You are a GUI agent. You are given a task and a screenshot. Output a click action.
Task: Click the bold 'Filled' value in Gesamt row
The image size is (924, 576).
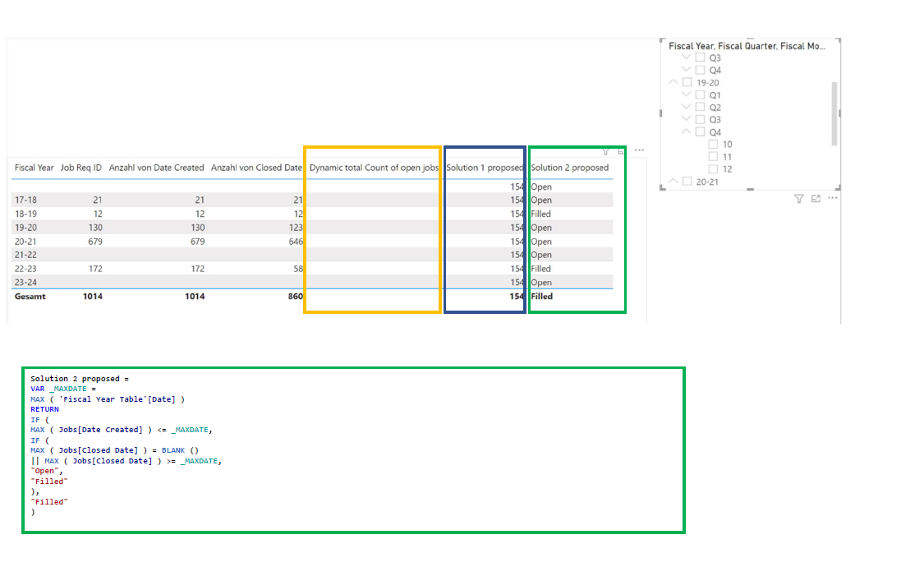point(541,297)
